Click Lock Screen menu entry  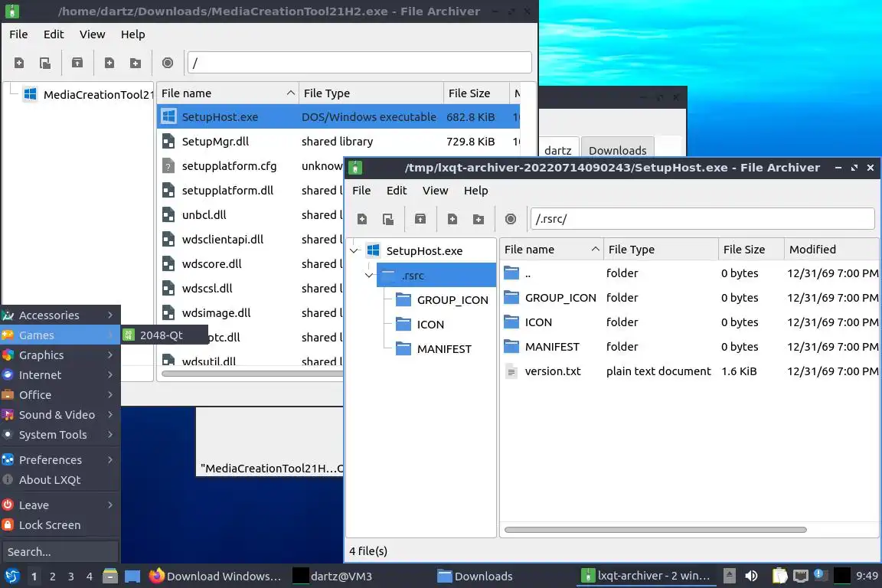pos(60,525)
